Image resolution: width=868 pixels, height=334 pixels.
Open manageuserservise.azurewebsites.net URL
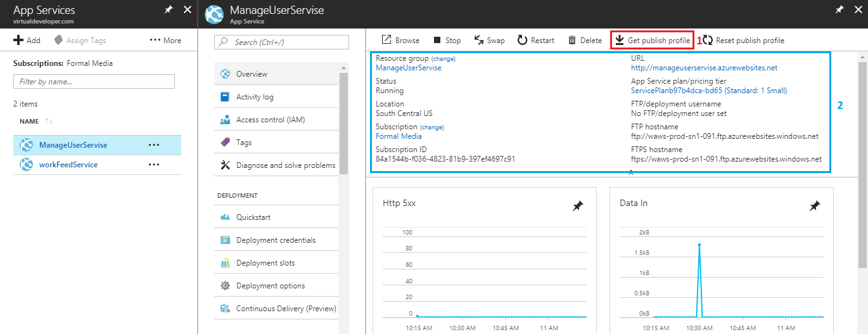pyautogui.click(x=704, y=68)
